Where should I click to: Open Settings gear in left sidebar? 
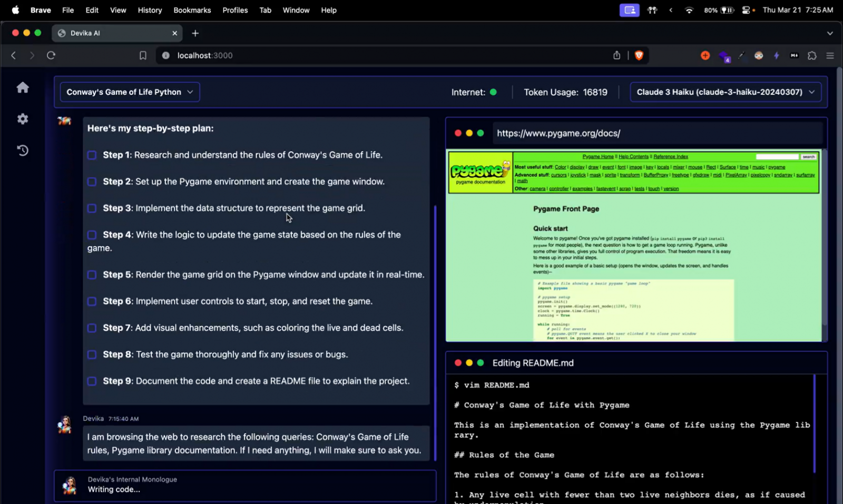click(23, 119)
